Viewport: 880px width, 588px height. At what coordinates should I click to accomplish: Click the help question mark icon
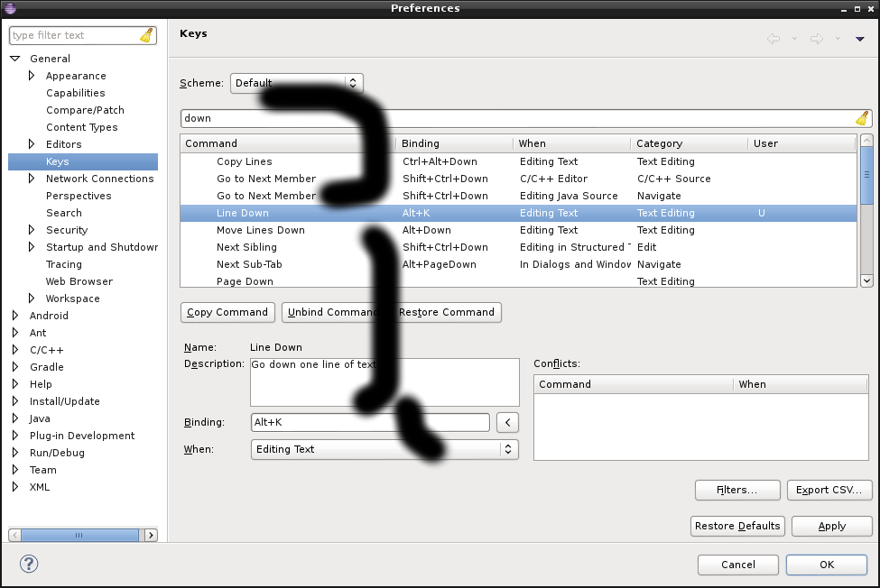pyautogui.click(x=29, y=564)
